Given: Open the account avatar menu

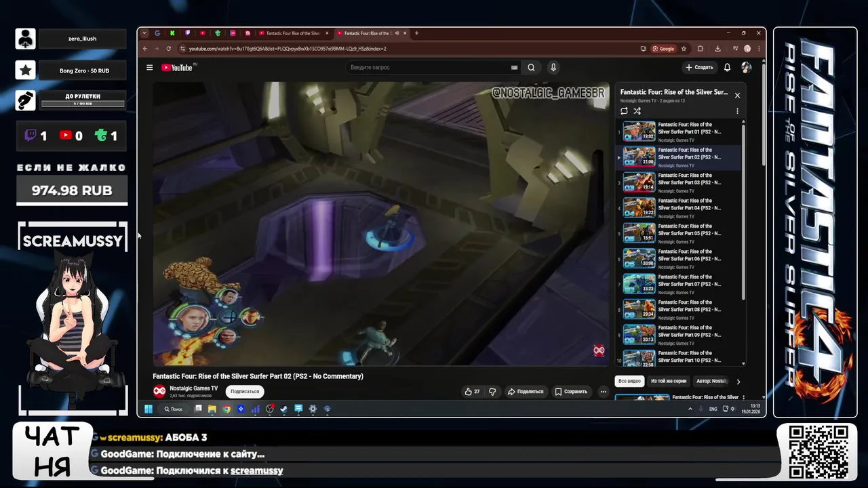Looking at the screenshot, I should tap(746, 67).
